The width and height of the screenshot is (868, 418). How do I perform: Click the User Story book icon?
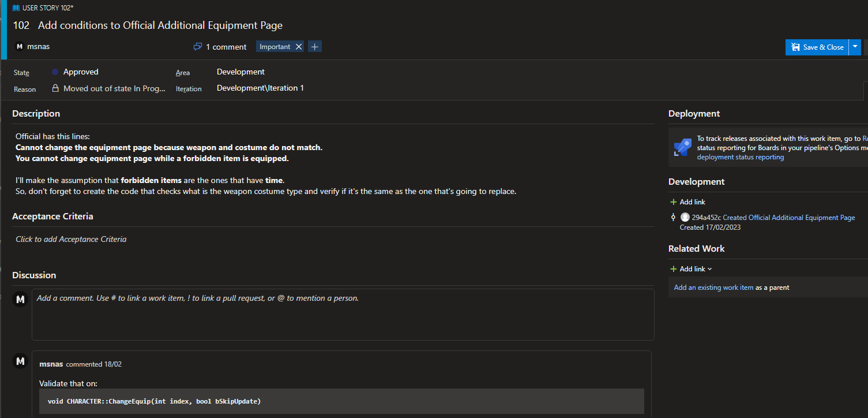coord(16,8)
